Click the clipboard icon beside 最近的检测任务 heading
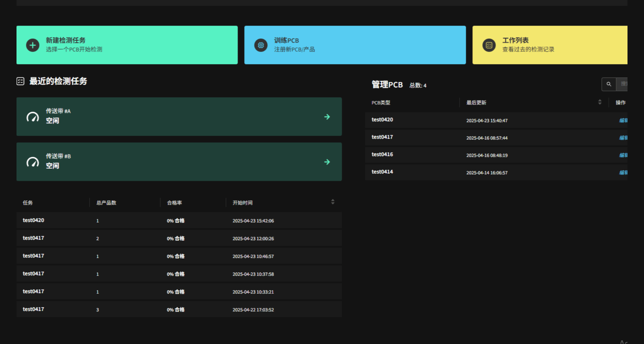Viewport: 644px width, 344px height. click(21, 81)
